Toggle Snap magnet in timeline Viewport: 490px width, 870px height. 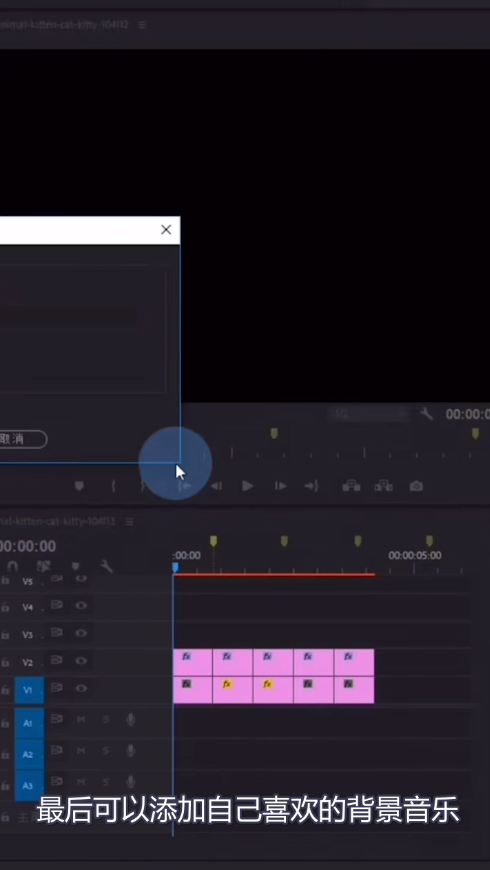(12, 566)
